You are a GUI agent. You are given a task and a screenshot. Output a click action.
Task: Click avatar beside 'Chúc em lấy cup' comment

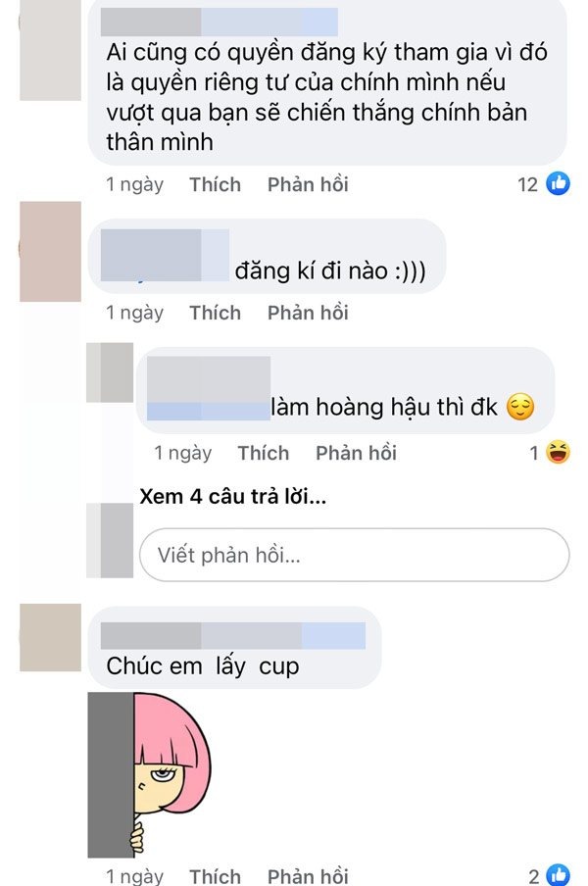click(50, 637)
